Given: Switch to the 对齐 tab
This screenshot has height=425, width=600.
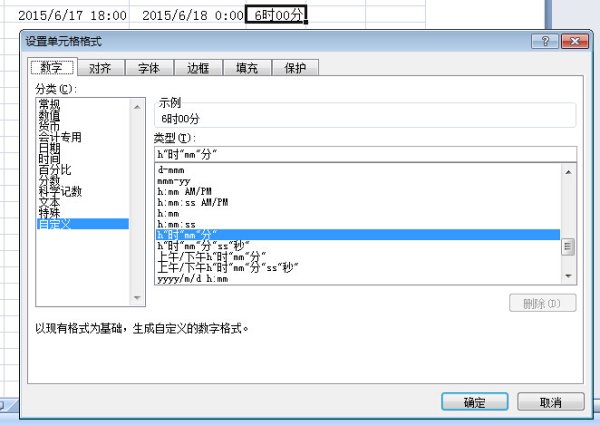Looking at the screenshot, I should pyautogui.click(x=100, y=68).
